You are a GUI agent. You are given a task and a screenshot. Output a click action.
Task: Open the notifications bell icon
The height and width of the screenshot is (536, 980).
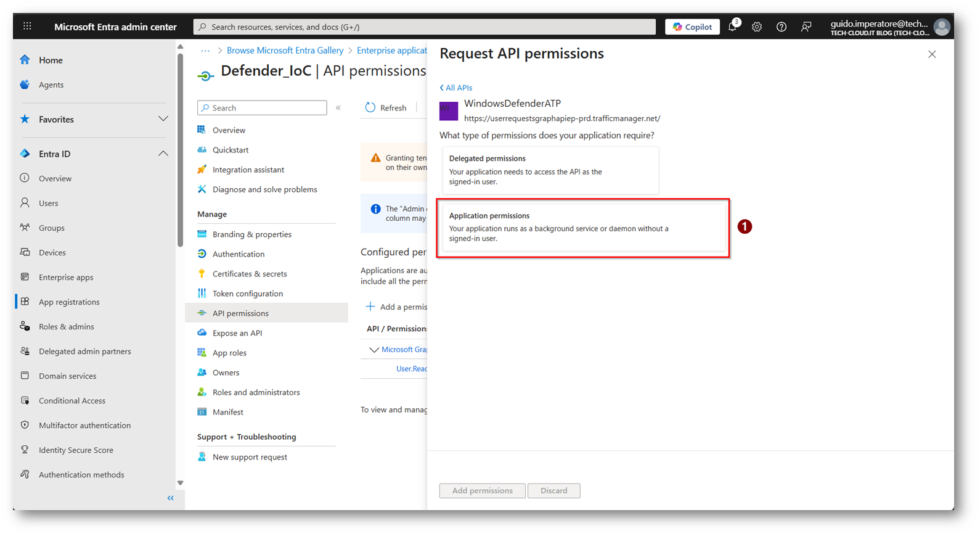coord(732,27)
